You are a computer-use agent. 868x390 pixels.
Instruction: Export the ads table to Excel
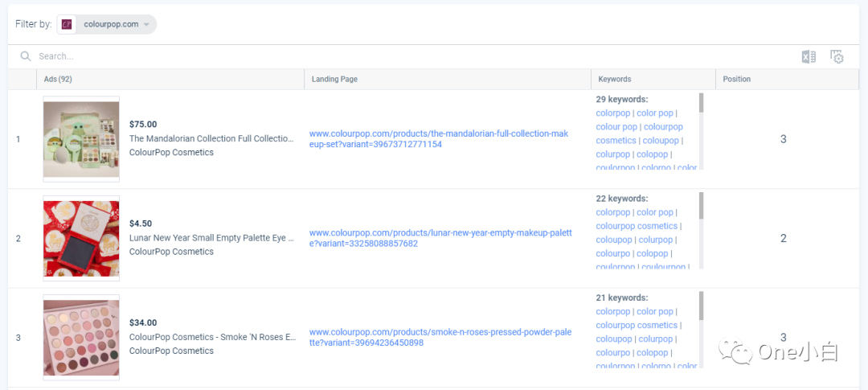click(x=809, y=56)
